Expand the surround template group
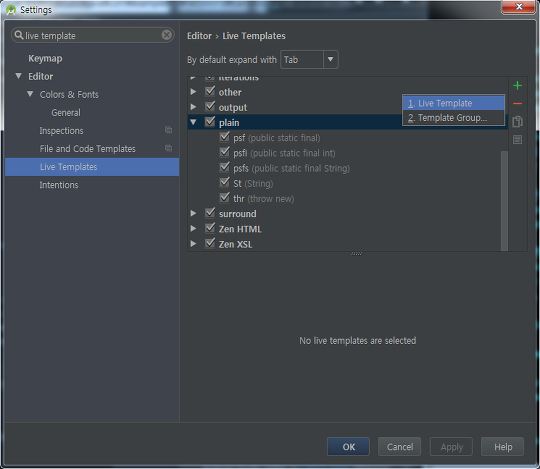This screenshot has height=469, width=540. 193,213
